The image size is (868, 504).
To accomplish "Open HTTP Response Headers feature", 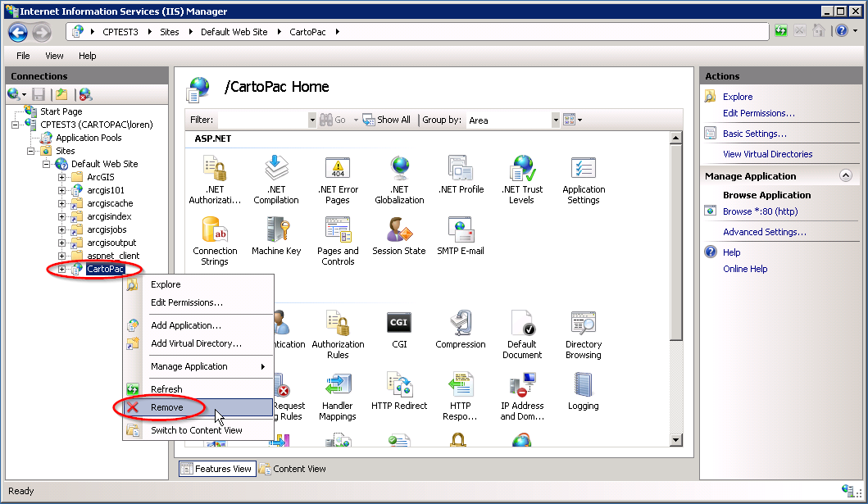I will click(x=461, y=396).
